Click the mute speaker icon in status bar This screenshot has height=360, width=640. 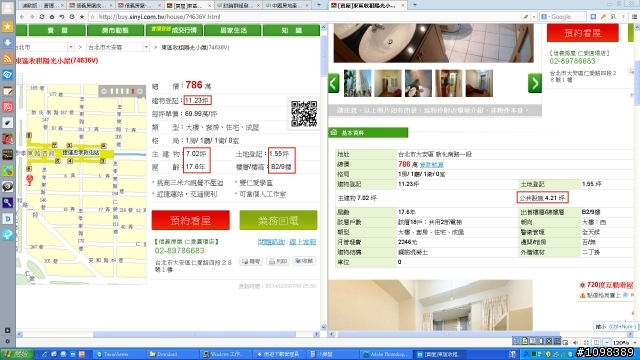pyautogui.click(x=576, y=343)
